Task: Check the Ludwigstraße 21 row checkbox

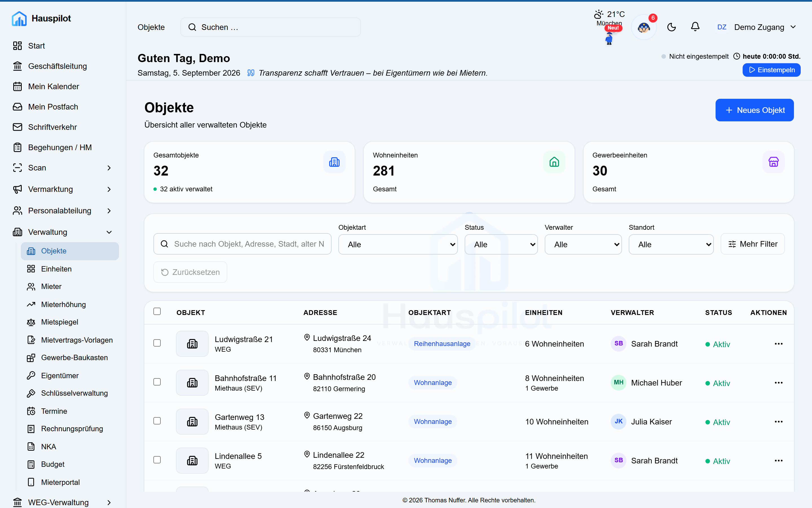Action: point(157,343)
